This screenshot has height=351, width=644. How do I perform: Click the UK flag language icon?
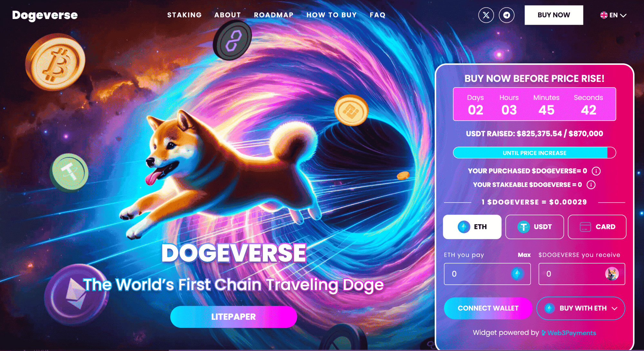click(604, 15)
